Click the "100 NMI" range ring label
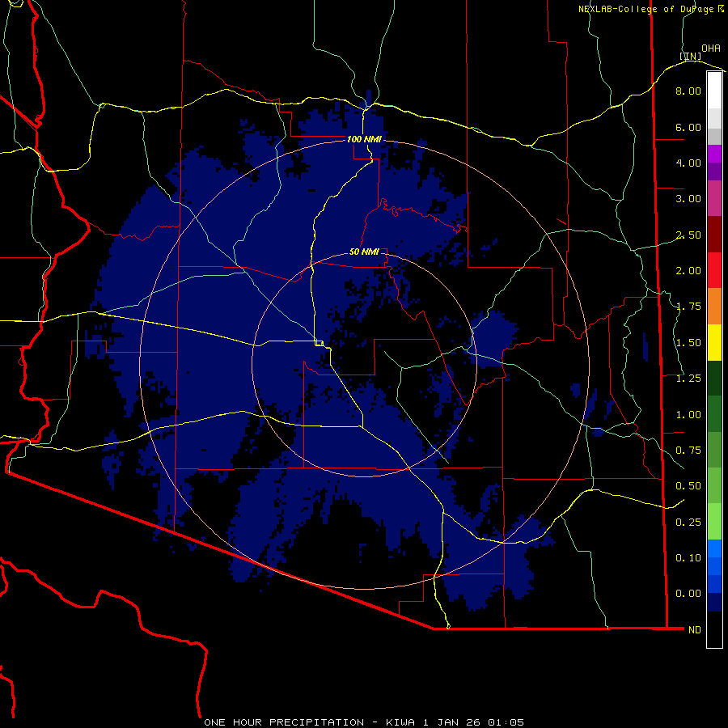This screenshot has height=728, width=728. (364, 139)
